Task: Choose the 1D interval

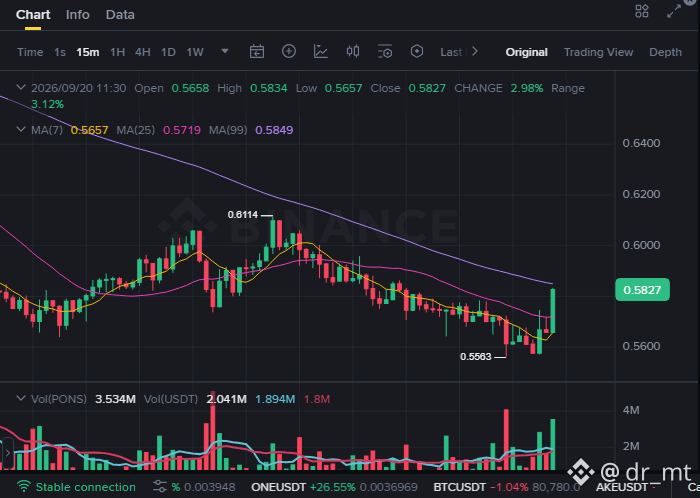Action: pos(168,52)
